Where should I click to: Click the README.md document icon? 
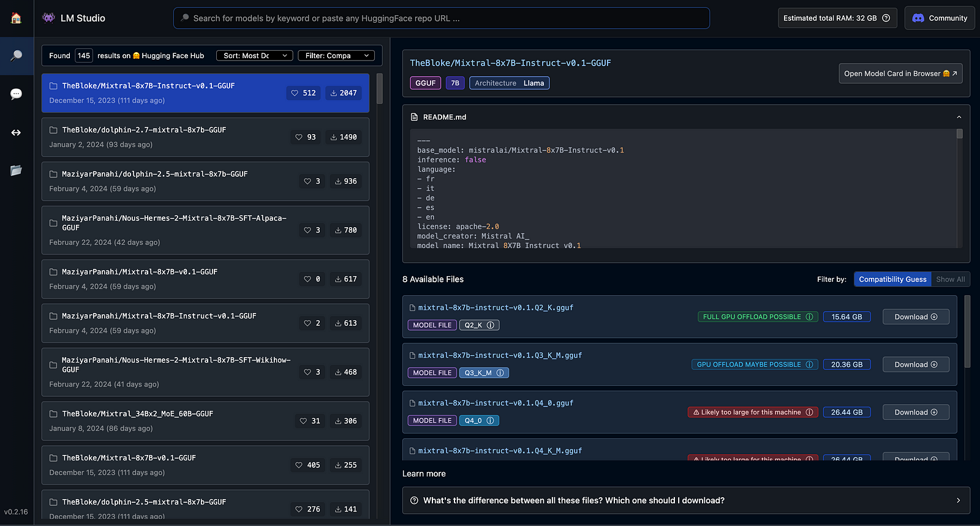tap(414, 117)
